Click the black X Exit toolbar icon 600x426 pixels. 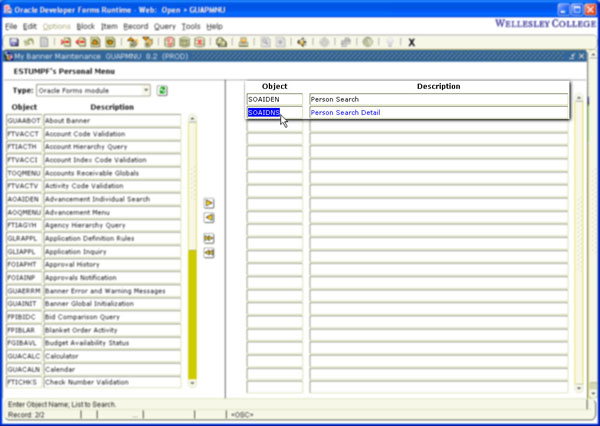point(411,42)
